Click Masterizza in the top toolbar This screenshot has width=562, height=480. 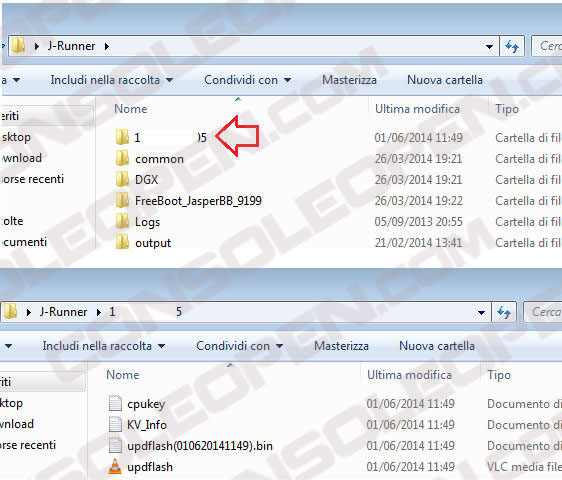click(349, 80)
